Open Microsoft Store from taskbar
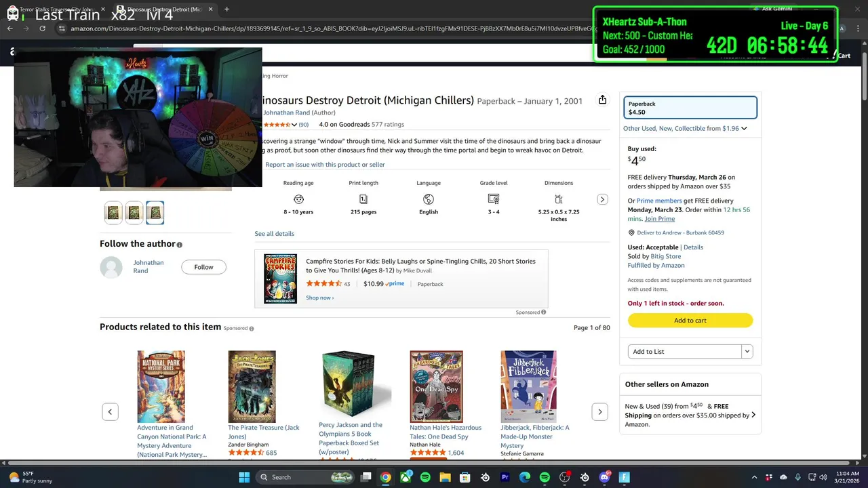Image resolution: width=868 pixels, height=488 pixels. tap(465, 477)
